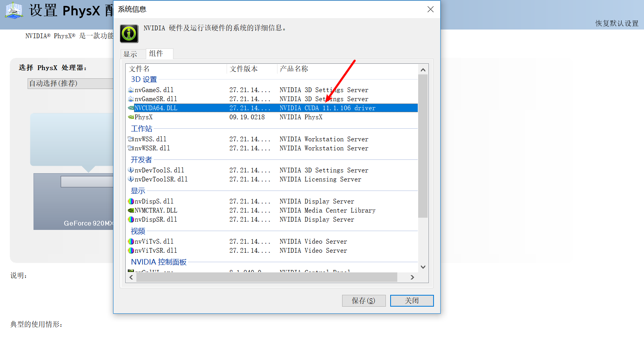Viewport: 644px width, 359px height.
Task: Click NVIDIA Licensing Server product name
Action: [320, 179]
